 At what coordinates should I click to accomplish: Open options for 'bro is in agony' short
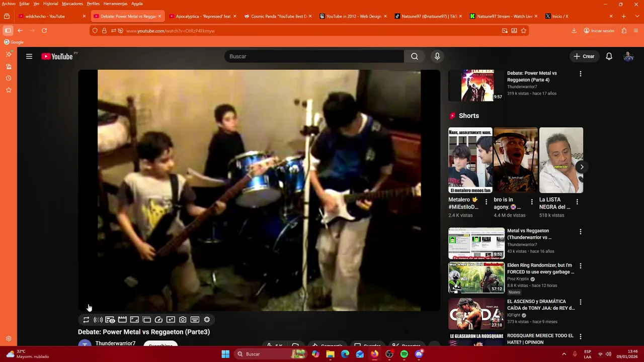coord(532,202)
